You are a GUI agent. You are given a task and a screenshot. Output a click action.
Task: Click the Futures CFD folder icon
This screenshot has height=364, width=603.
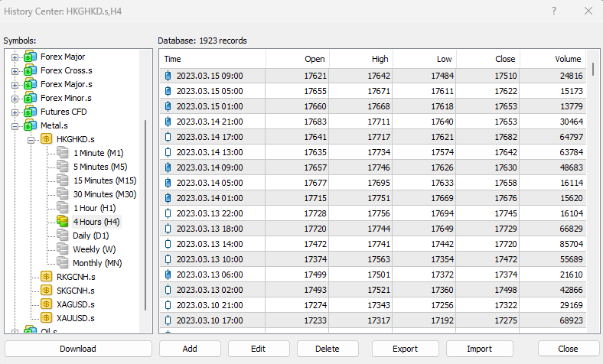(x=31, y=112)
